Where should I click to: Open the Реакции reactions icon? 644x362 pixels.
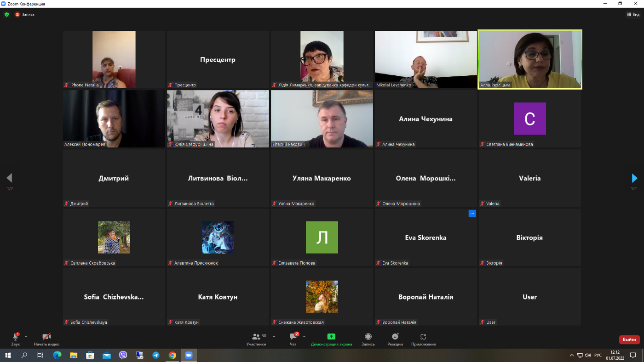point(395,337)
